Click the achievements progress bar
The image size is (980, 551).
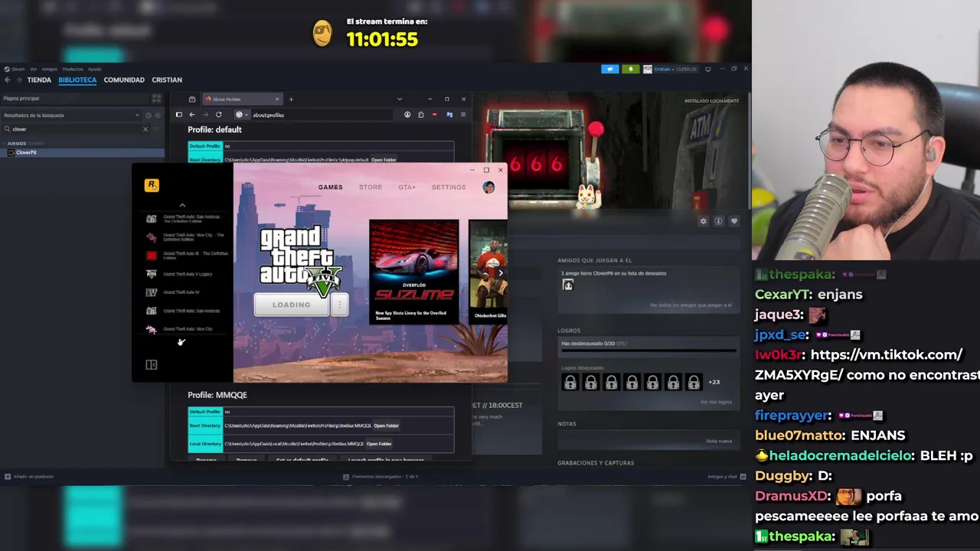click(648, 351)
